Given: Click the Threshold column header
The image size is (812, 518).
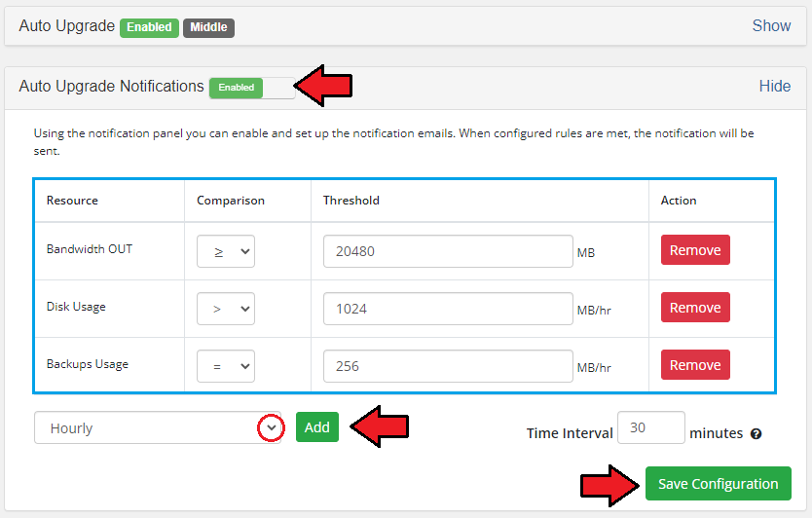Looking at the screenshot, I should tap(351, 201).
